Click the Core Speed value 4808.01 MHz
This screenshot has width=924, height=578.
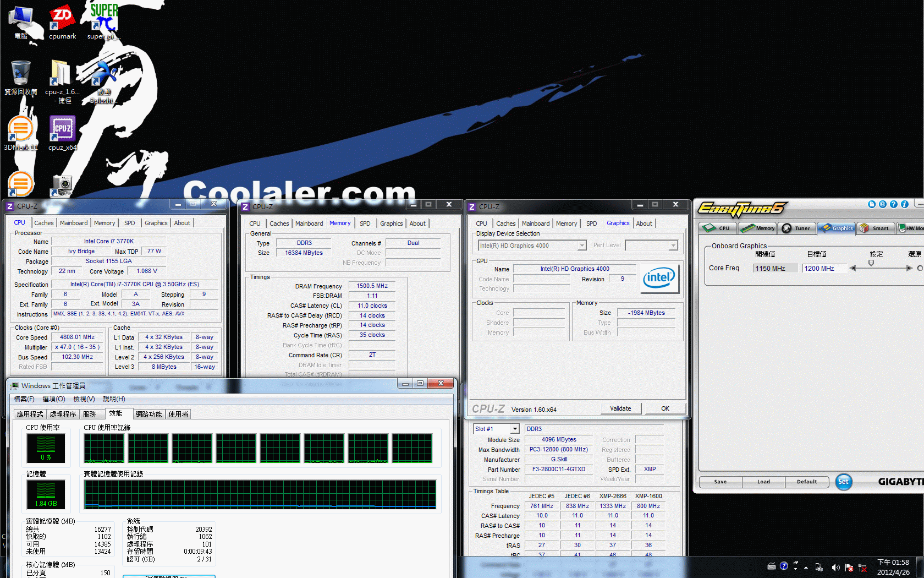coord(78,337)
